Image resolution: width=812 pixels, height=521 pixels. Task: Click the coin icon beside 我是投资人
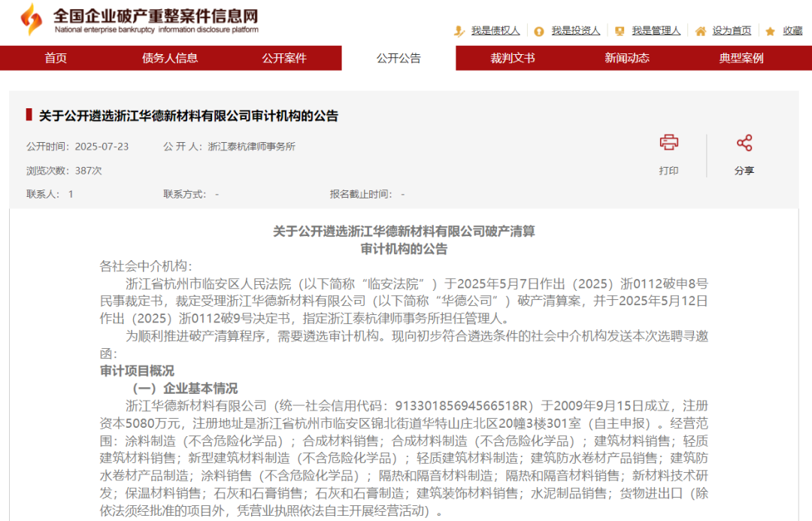click(539, 32)
